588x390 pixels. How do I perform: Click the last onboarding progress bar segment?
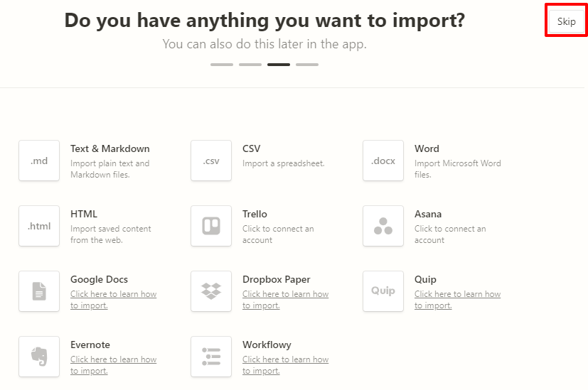point(307,65)
